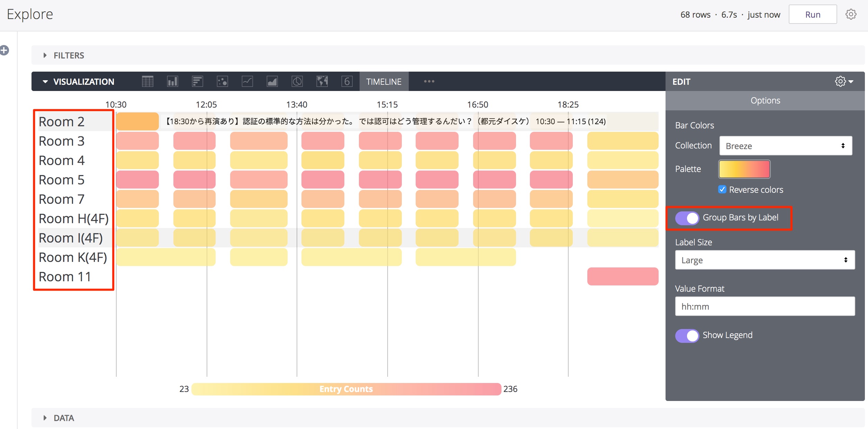Select the Column chart visualization
Image resolution: width=868 pixels, height=429 pixels.
tap(172, 81)
